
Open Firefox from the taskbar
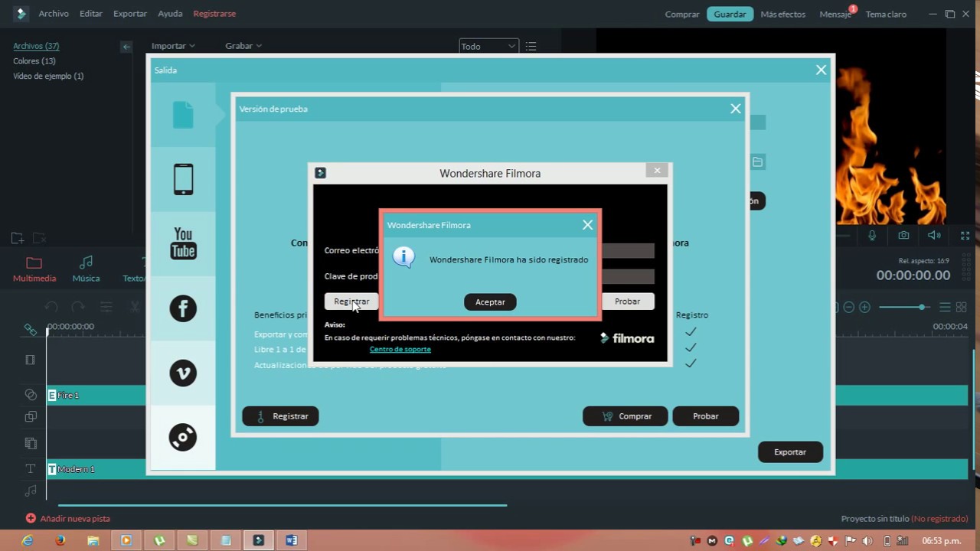[x=60, y=540]
